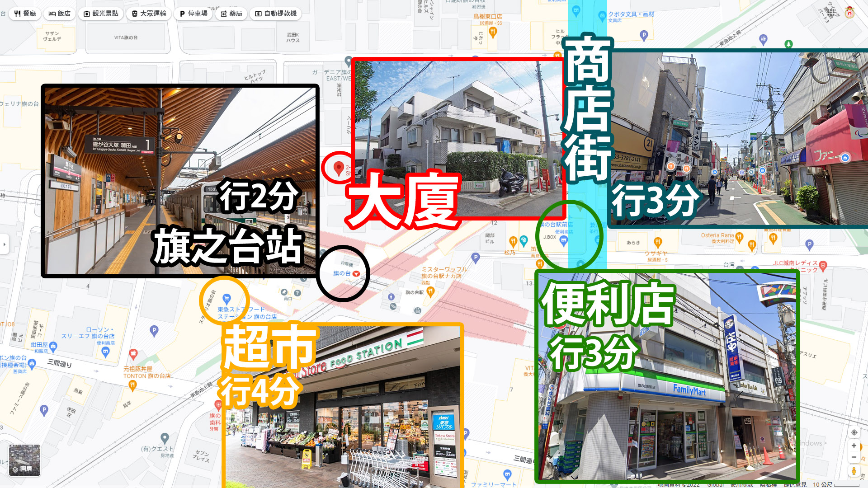Filter the map by 餐廳 restaurants chip

[25, 14]
